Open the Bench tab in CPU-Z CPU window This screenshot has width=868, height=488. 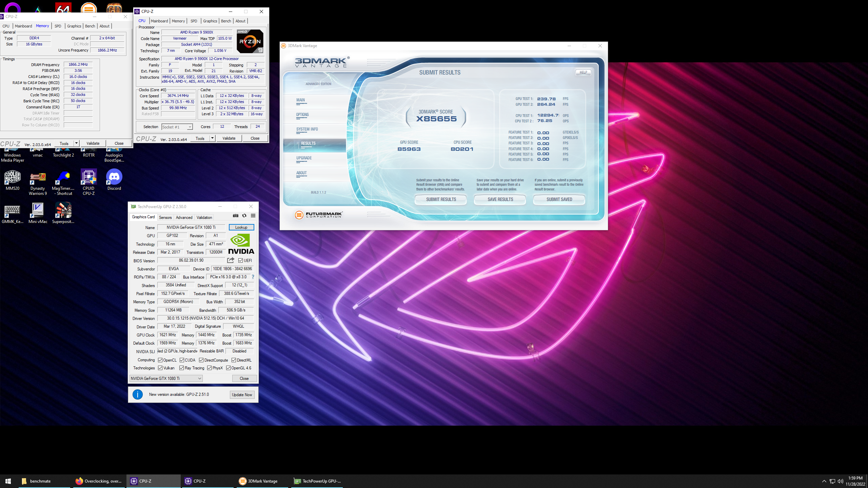coord(226,21)
